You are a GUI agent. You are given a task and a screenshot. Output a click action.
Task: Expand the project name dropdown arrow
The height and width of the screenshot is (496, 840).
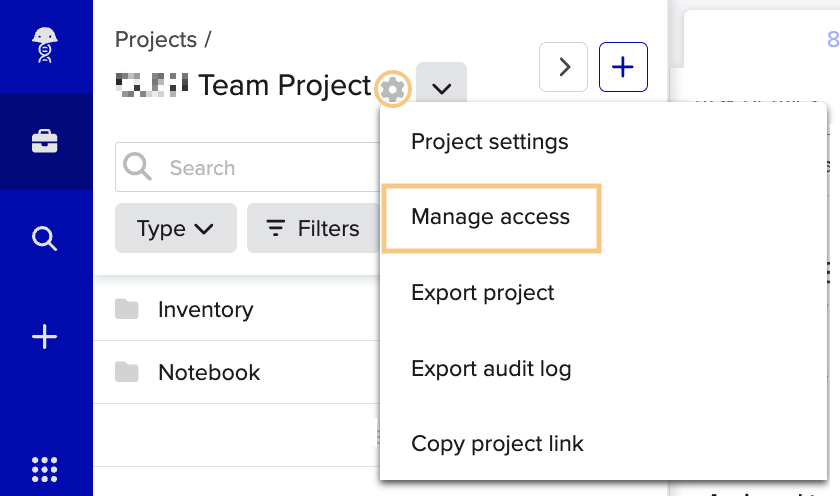[x=441, y=88]
